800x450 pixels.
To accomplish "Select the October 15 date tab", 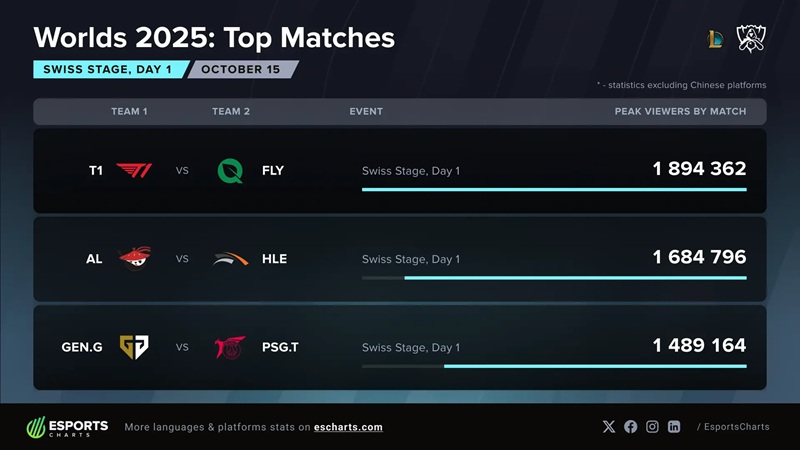I will (241, 70).
